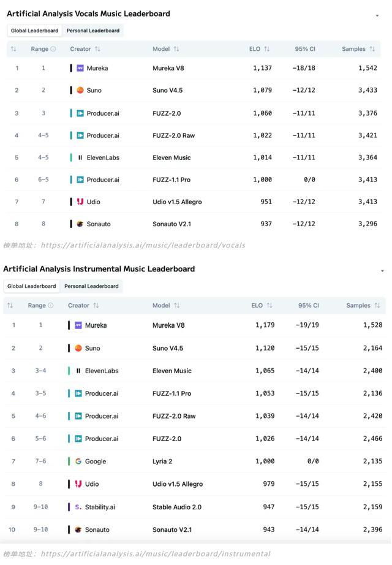Click the Suno logo in Vocals leaderboard

coord(80,90)
